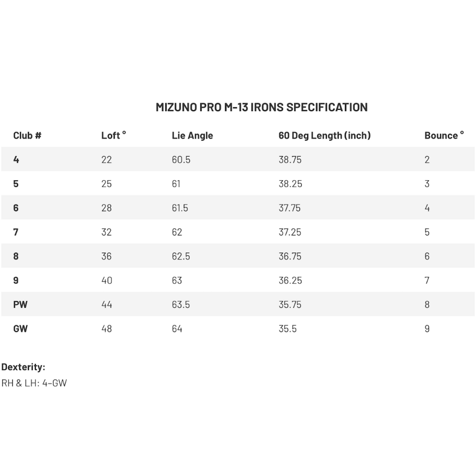This screenshot has width=476, height=476.
Task: Click the RH & LH: 4-GW text
Action: pos(34,383)
